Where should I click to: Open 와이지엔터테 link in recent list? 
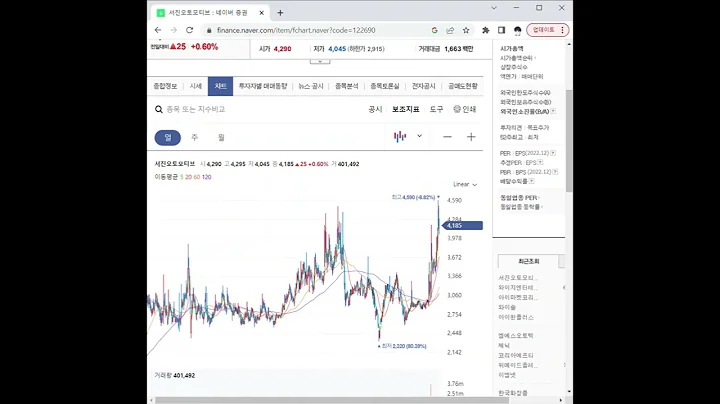pos(518,287)
